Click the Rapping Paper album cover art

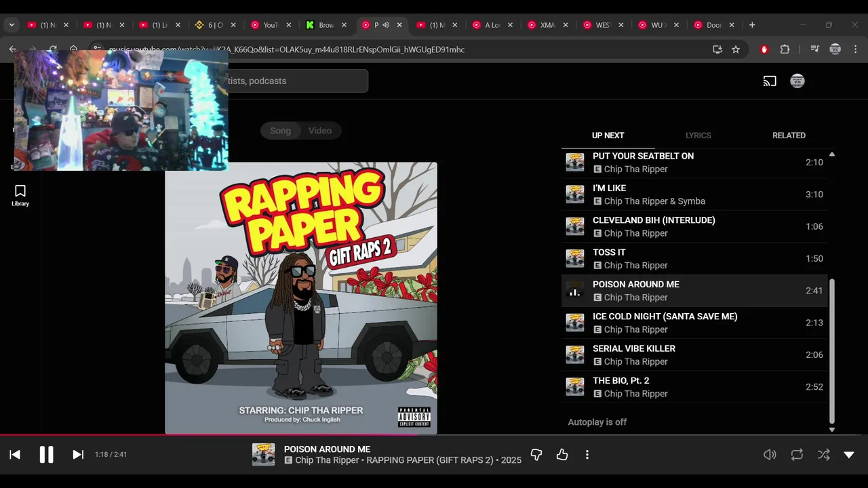point(301,298)
